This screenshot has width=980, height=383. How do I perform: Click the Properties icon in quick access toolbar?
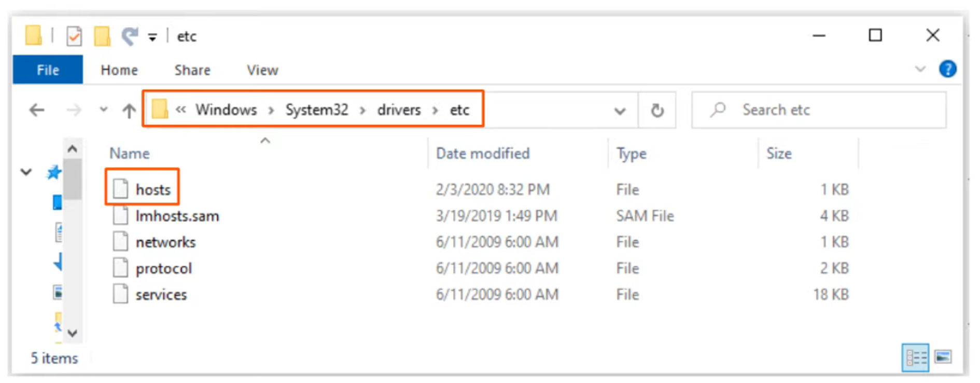74,36
